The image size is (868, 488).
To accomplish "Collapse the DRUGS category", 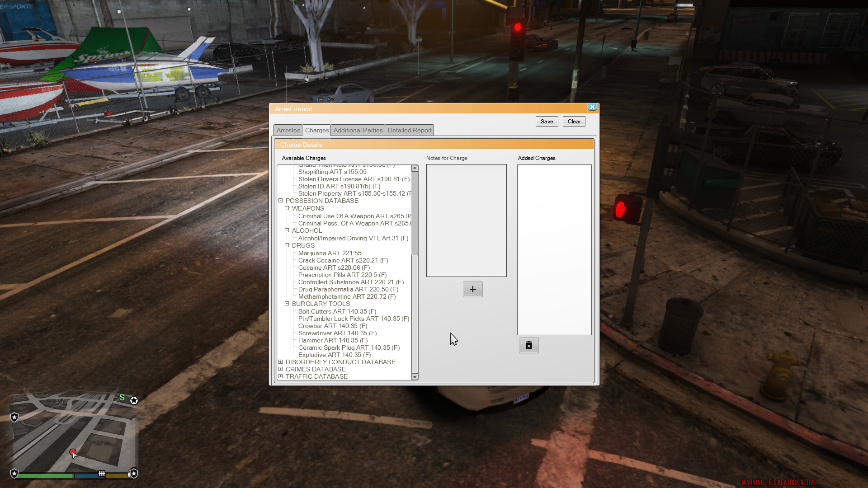I will (287, 245).
